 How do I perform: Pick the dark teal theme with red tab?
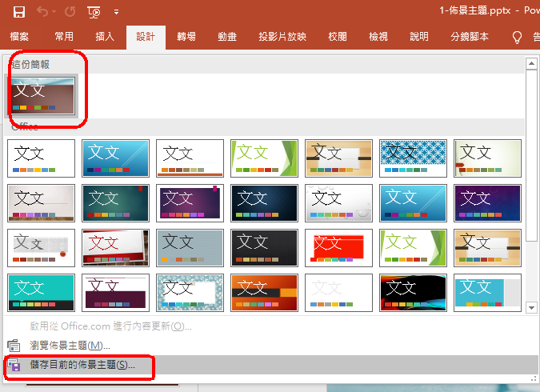[x=115, y=203]
